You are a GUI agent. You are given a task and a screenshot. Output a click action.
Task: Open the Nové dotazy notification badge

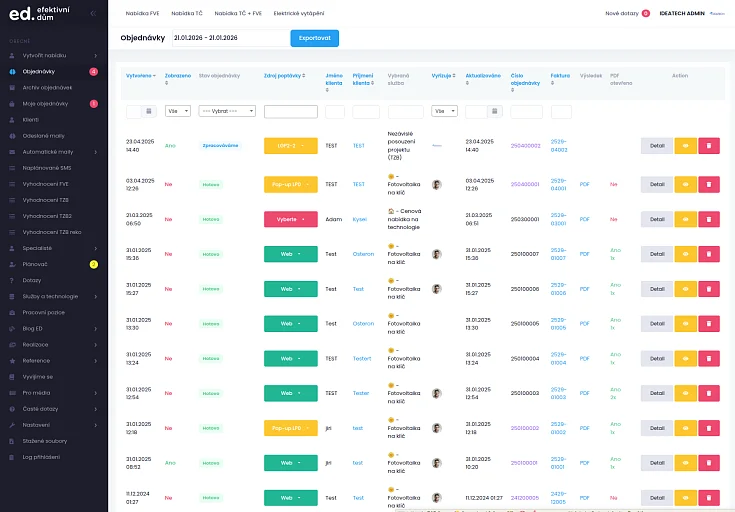coord(645,14)
